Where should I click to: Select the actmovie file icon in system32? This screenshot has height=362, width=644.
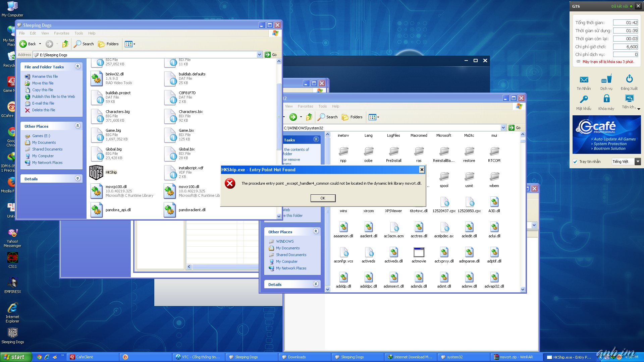coord(419,252)
